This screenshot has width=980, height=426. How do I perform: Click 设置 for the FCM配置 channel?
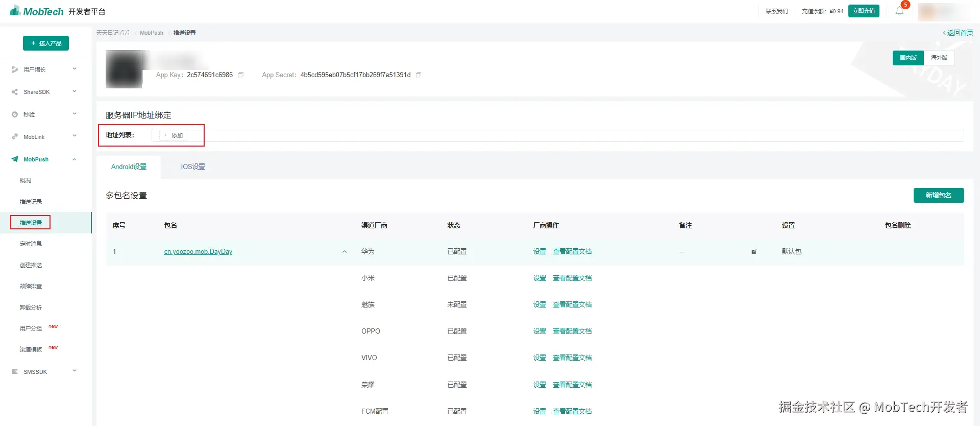540,411
